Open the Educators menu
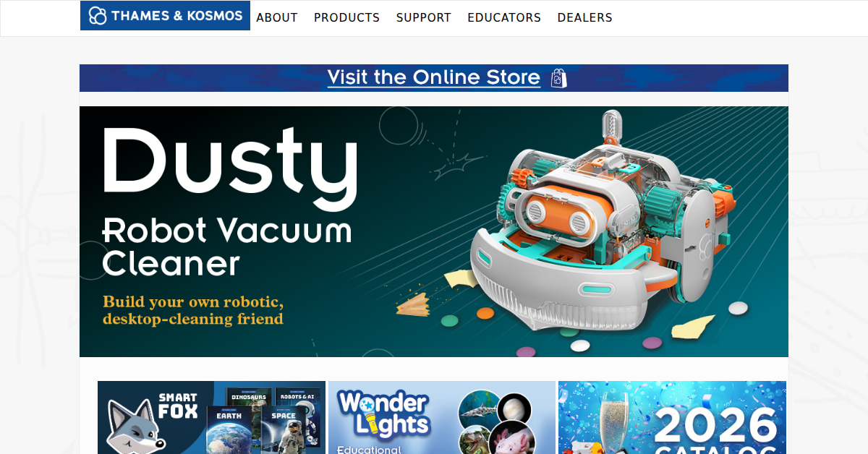 coord(504,17)
